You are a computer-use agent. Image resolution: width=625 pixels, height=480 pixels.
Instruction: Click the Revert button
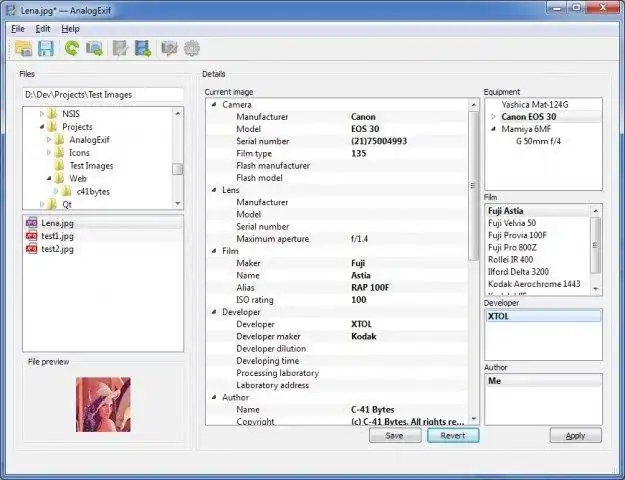point(453,435)
